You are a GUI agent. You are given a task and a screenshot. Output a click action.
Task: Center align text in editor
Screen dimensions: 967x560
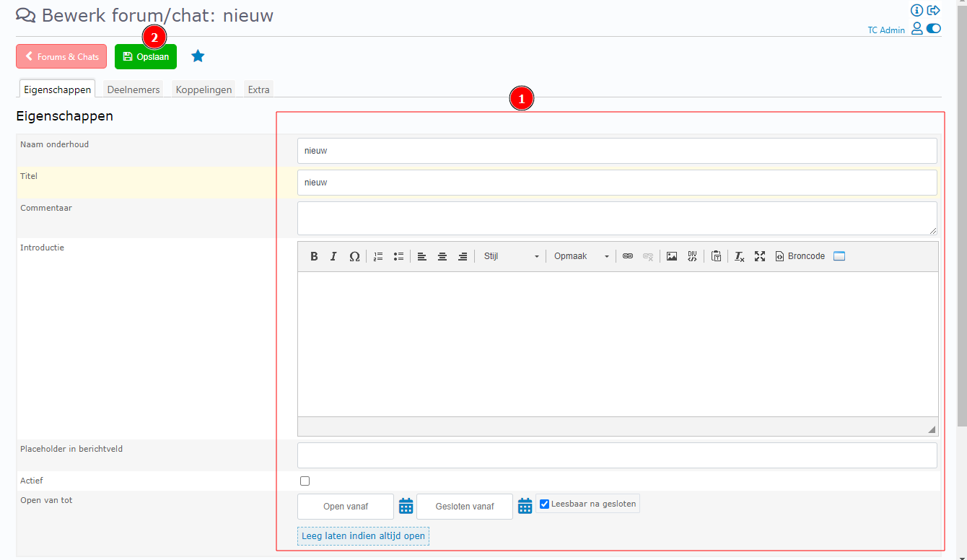tap(442, 256)
